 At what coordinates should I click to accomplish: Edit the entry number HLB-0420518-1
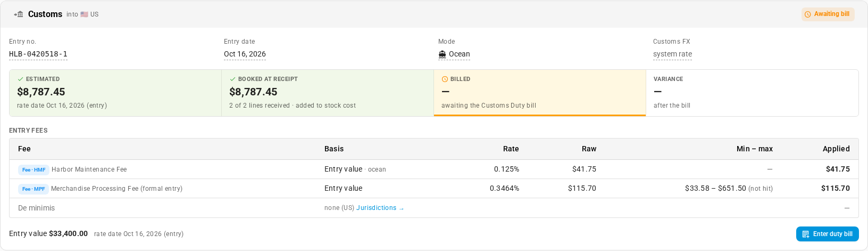[38, 54]
